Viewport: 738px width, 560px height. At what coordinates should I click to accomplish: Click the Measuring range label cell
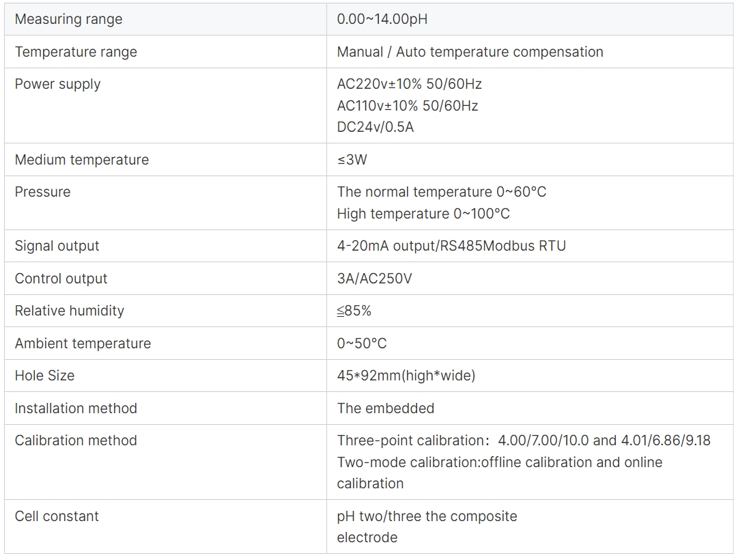(165, 19)
